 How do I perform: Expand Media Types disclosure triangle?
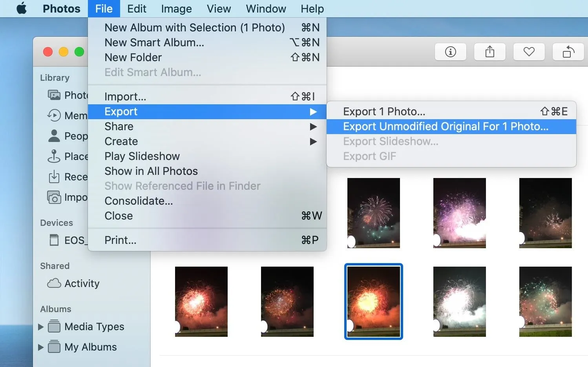tap(40, 327)
